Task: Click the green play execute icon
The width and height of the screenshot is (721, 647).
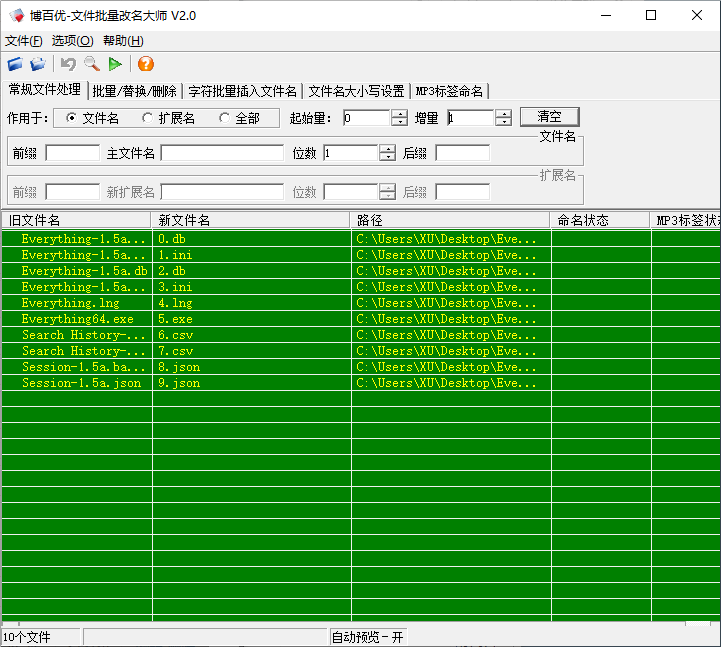Action: [x=116, y=65]
